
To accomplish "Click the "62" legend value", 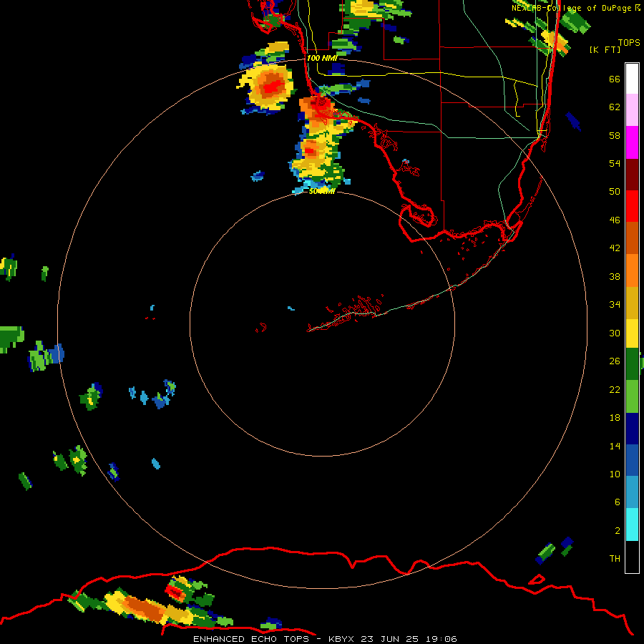I will click(x=615, y=107).
